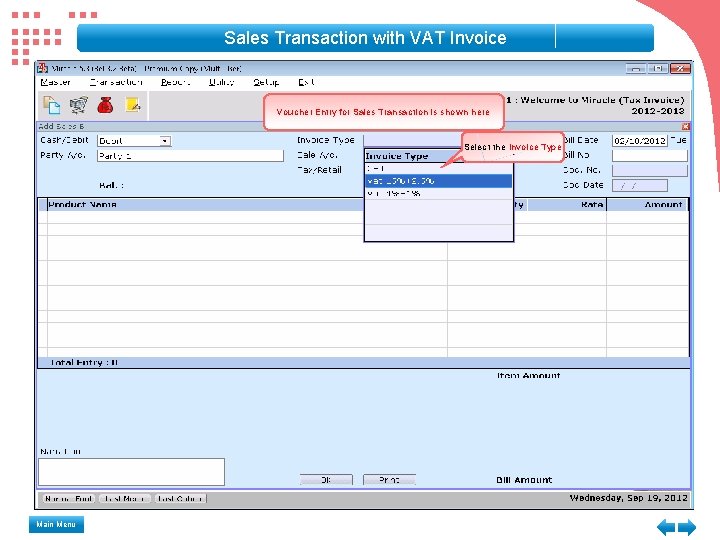The height and width of the screenshot is (540, 720).
Task: Click the application icon in title bar
Action: pos(43,68)
